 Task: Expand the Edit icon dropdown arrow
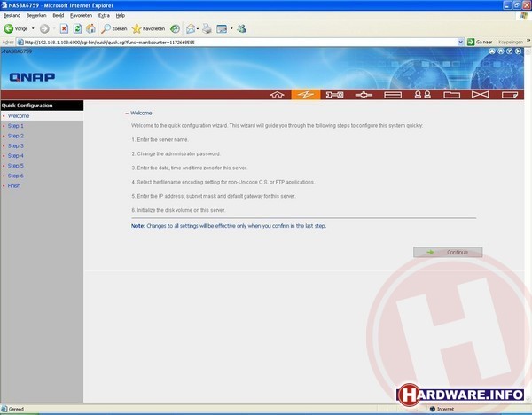231,29
